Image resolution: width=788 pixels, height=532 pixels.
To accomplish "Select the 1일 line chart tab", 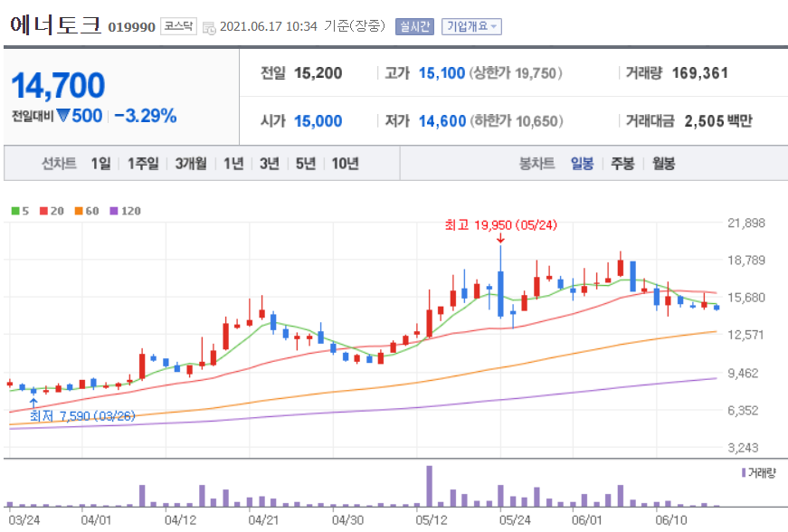I will (x=100, y=163).
